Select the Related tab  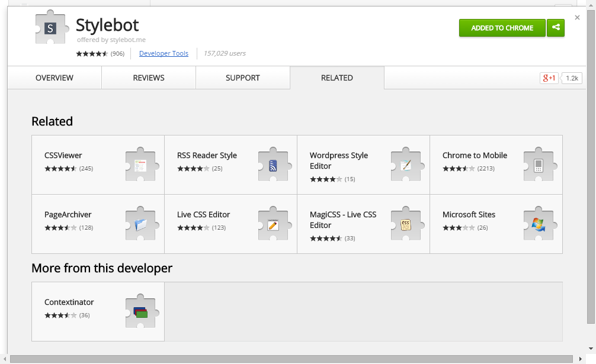[337, 78]
